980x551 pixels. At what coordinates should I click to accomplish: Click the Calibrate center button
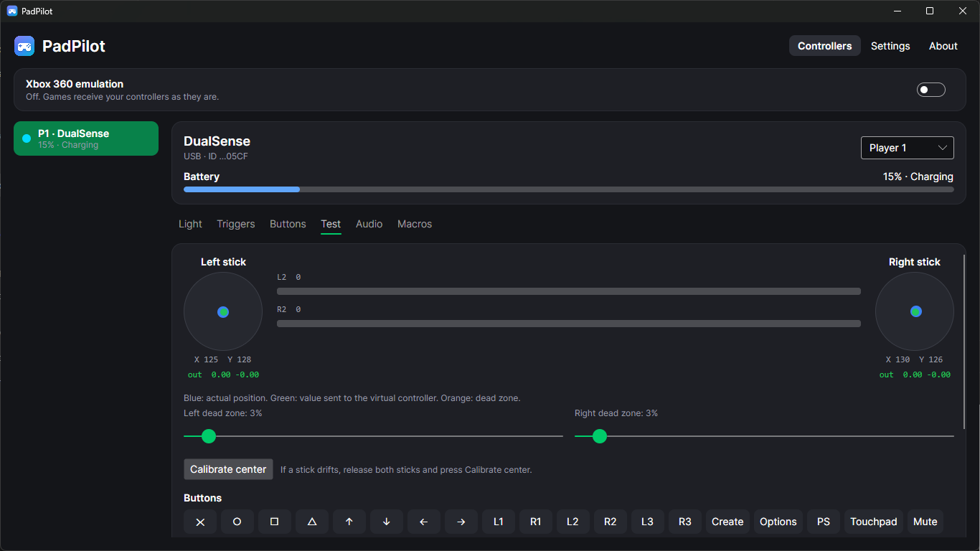coord(228,469)
